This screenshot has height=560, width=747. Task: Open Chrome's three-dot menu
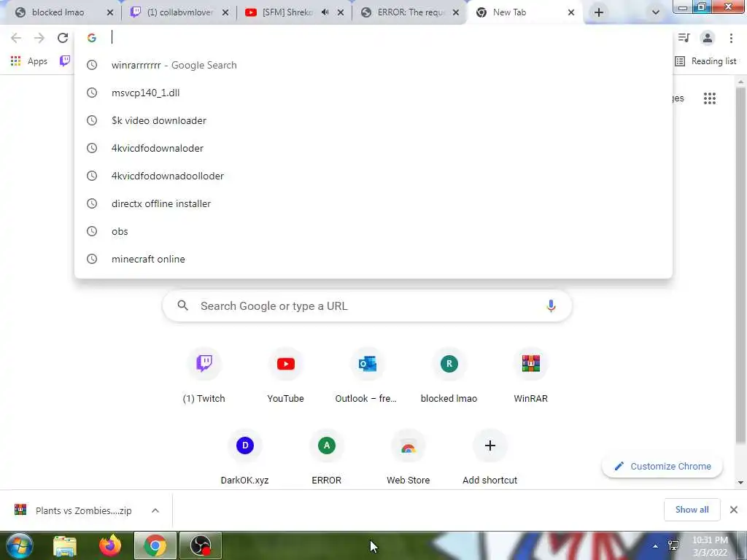731,38
